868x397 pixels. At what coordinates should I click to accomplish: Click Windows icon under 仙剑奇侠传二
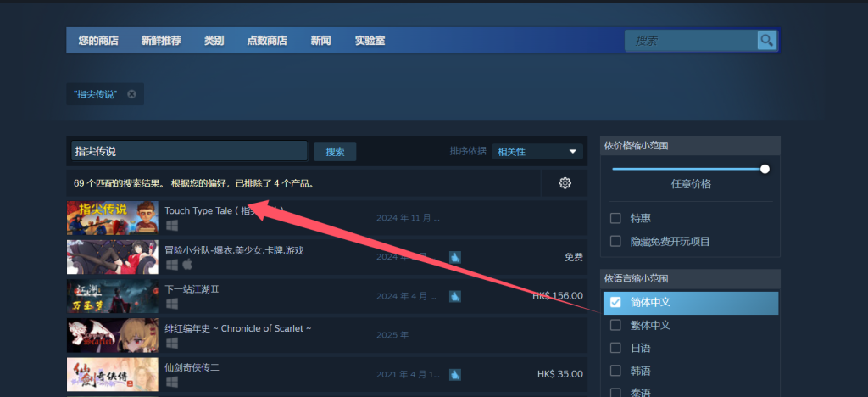click(x=171, y=382)
